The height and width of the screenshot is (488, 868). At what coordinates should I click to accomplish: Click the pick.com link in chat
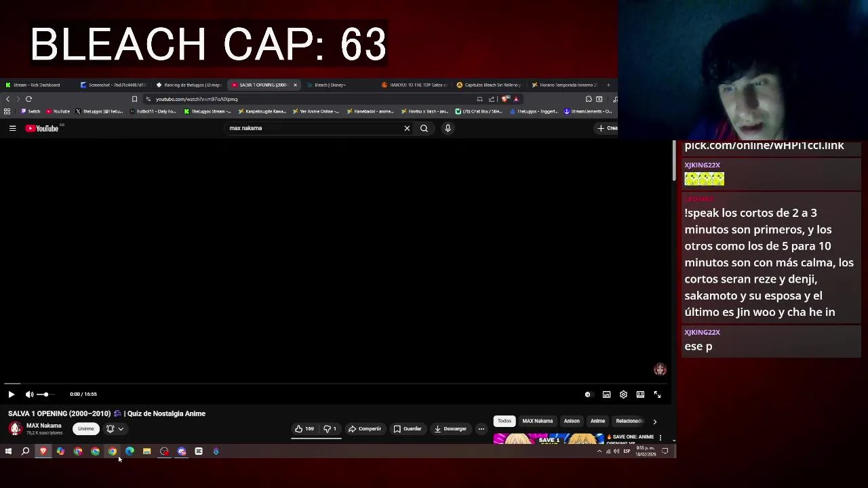(x=764, y=146)
